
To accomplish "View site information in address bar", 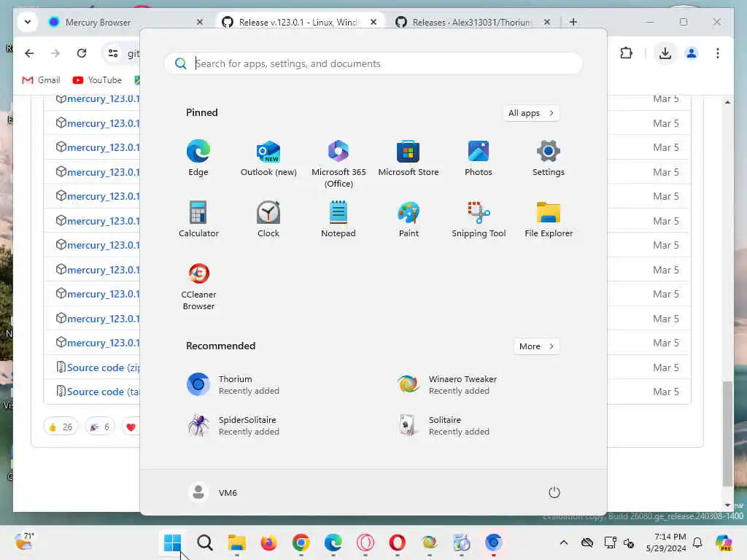I will click(x=113, y=53).
